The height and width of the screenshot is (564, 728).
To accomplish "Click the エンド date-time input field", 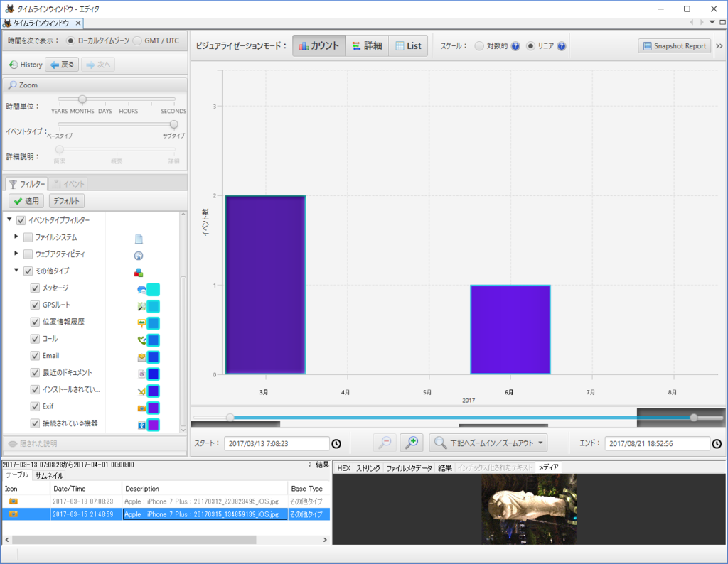I will (657, 444).
